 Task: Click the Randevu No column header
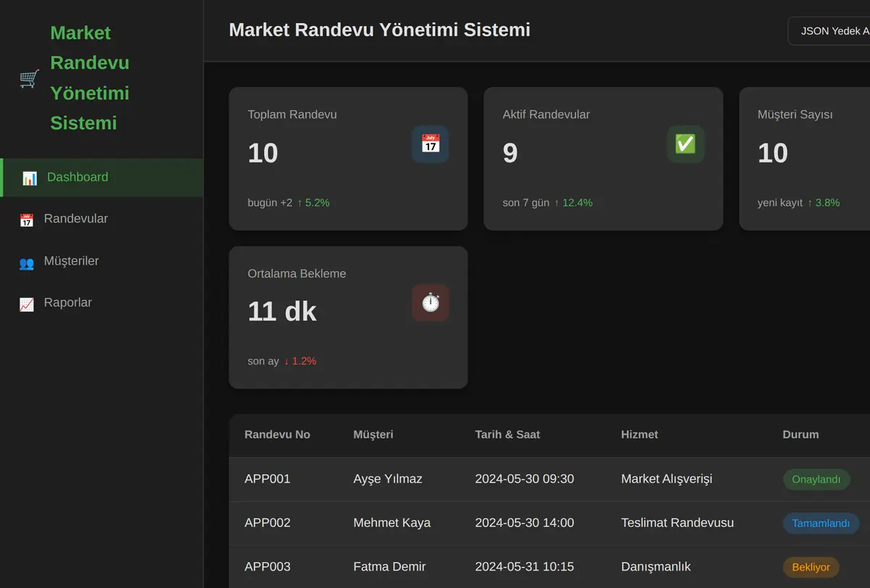[277, 434]
